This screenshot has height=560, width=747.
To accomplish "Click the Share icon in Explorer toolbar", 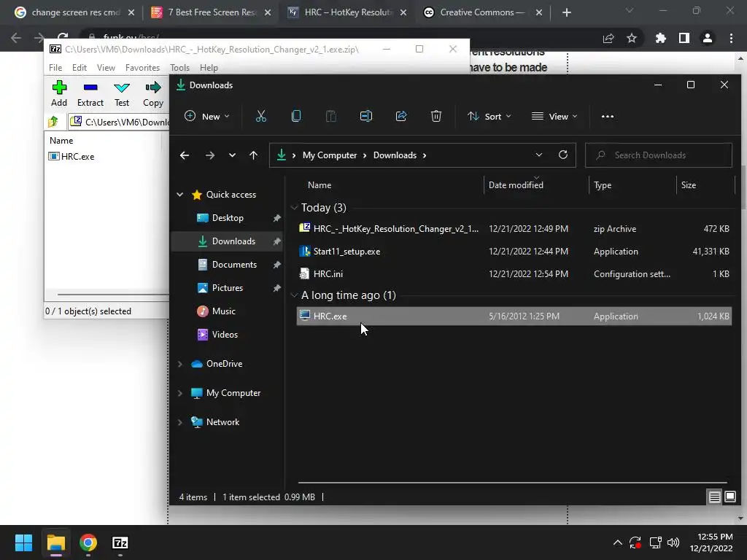I will [401, 116].
